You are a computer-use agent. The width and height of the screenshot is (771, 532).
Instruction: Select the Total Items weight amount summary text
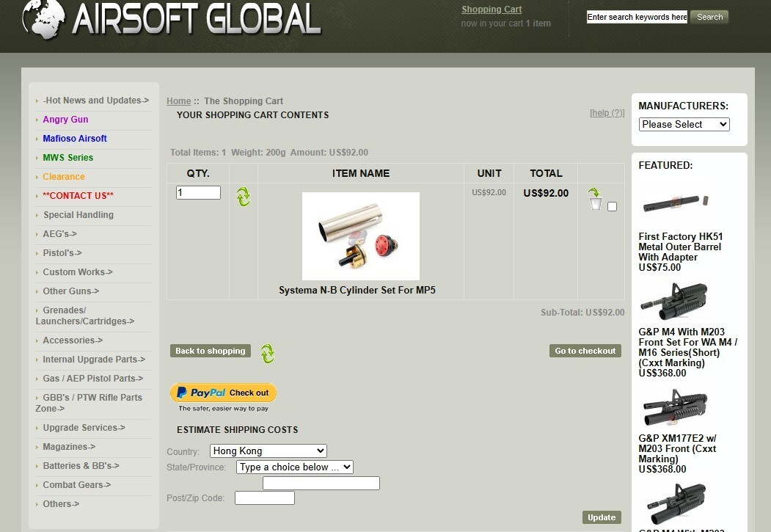269,153
